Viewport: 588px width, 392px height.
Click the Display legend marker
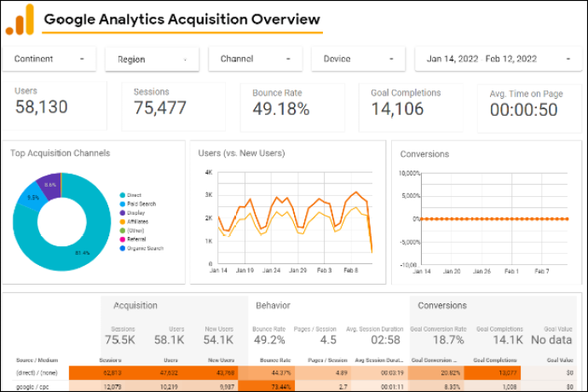click(x=122, y=213)
